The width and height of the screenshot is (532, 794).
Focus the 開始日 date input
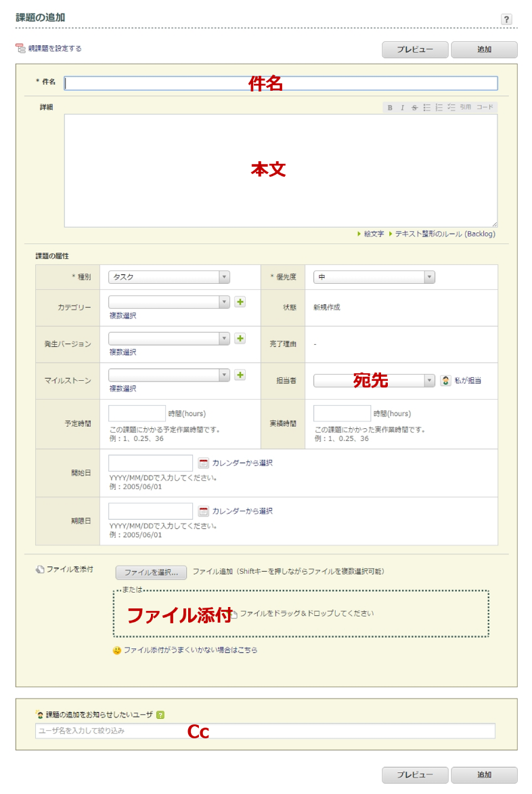151,463
